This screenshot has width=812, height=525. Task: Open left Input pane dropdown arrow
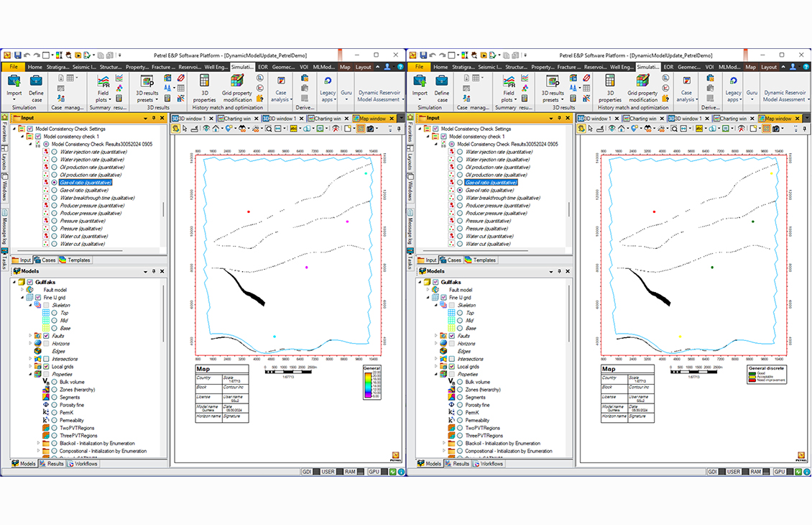click(x=146, y=118)
